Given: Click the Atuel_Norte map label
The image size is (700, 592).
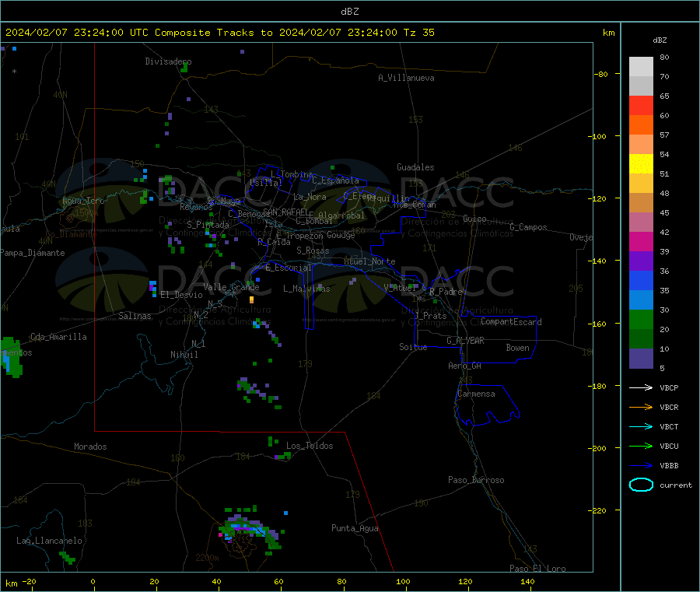Looking at the screenshot, I should [369, 261].
